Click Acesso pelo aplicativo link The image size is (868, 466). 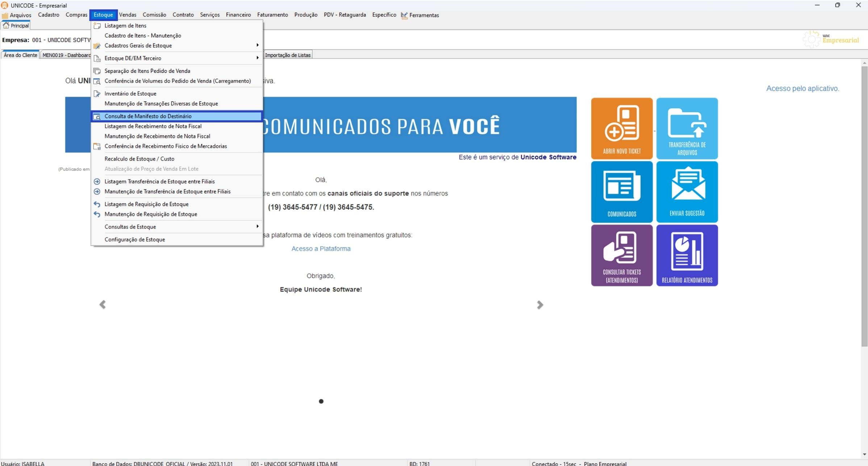(802, 88)
